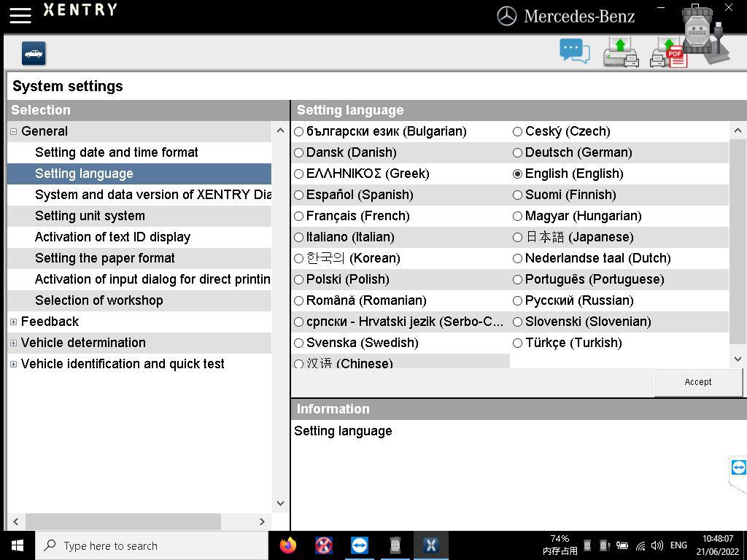Click the Windows search box

tap(152, 545)
